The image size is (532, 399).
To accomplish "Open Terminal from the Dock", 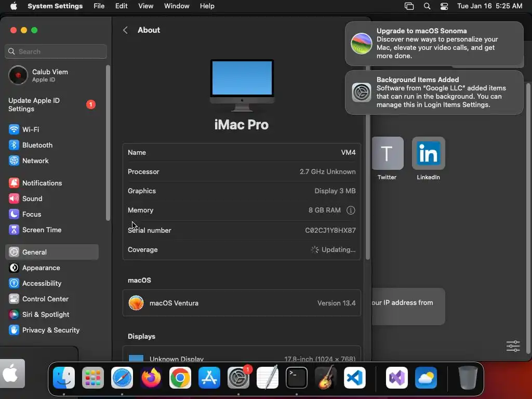I will [297, 378].
